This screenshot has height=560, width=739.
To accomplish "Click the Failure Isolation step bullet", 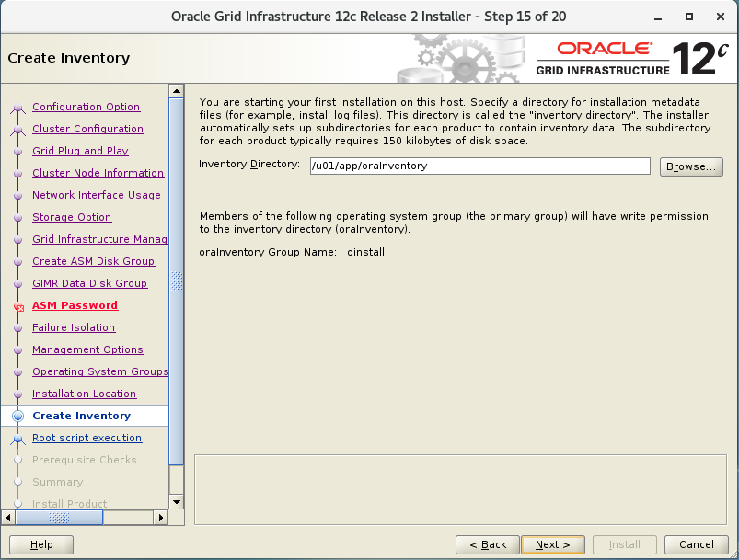I will coord(17,327).
